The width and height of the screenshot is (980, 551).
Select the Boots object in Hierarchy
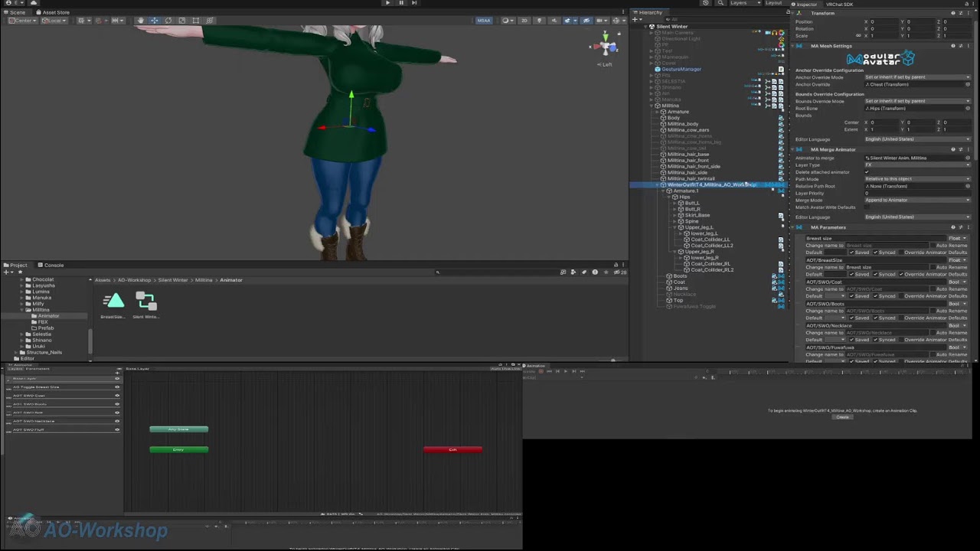click(x=680, y=276)
